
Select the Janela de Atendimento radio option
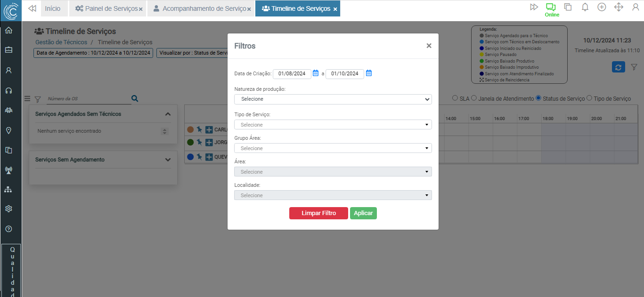(x=474, y=98)
